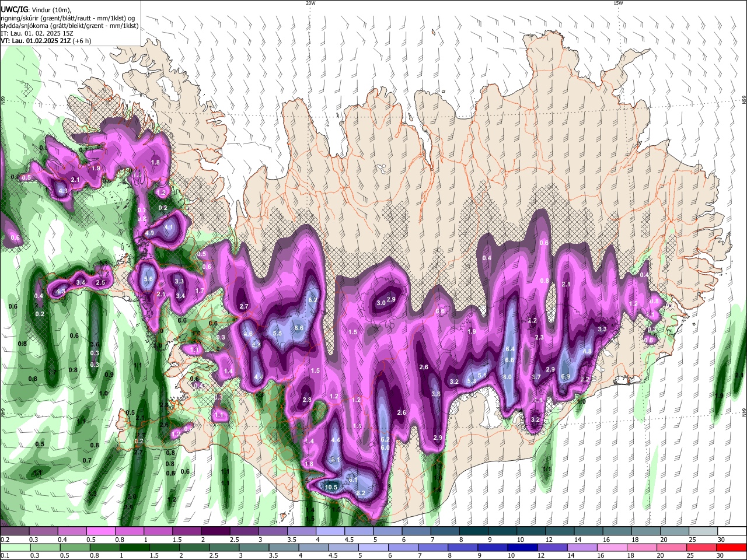Pick the light lavender 4 swatch in top legend row
747x560 pixels.
(x=330, y=531)
